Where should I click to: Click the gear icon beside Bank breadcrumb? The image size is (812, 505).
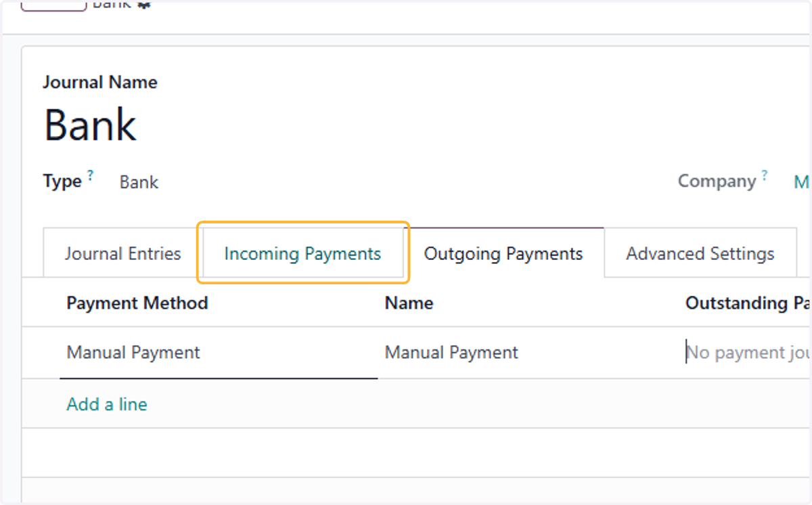click(143, 4)
